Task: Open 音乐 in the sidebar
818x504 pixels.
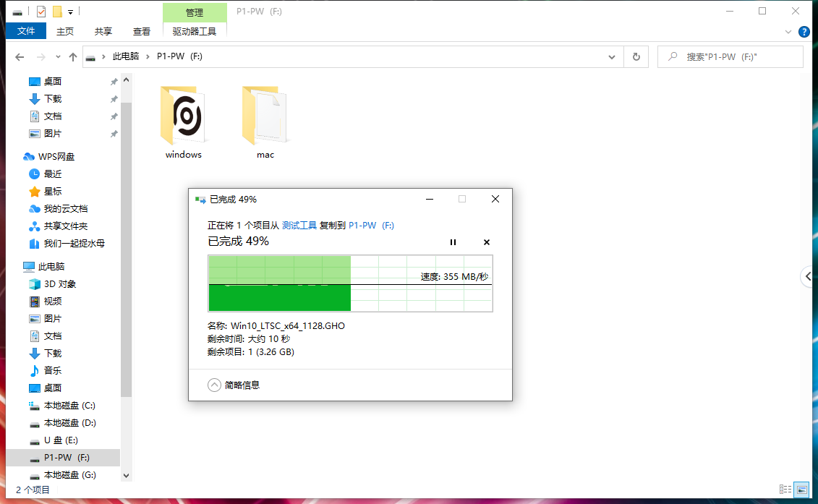Action: pos(53,370)
